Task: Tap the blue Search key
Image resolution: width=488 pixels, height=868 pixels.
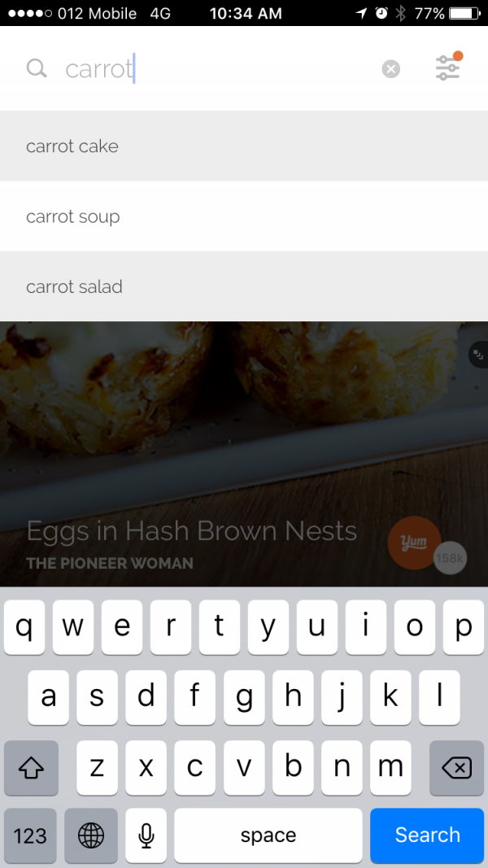Action: [427, 835]
